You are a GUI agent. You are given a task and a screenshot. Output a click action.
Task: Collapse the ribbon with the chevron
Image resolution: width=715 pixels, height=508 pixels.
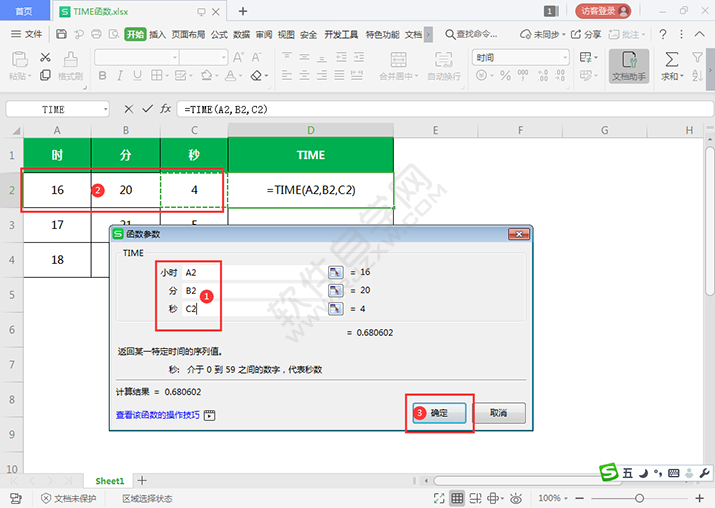point(699,34)
